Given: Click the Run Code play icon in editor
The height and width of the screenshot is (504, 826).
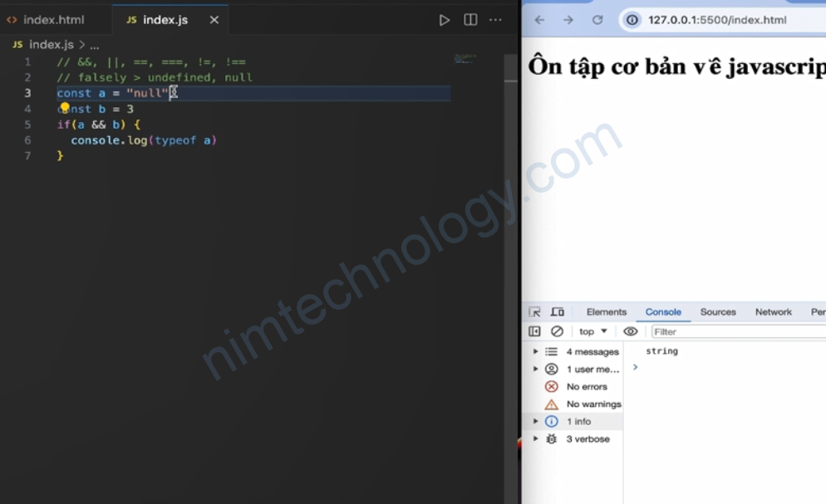Looking at the screenshot, I should point(445,20).
